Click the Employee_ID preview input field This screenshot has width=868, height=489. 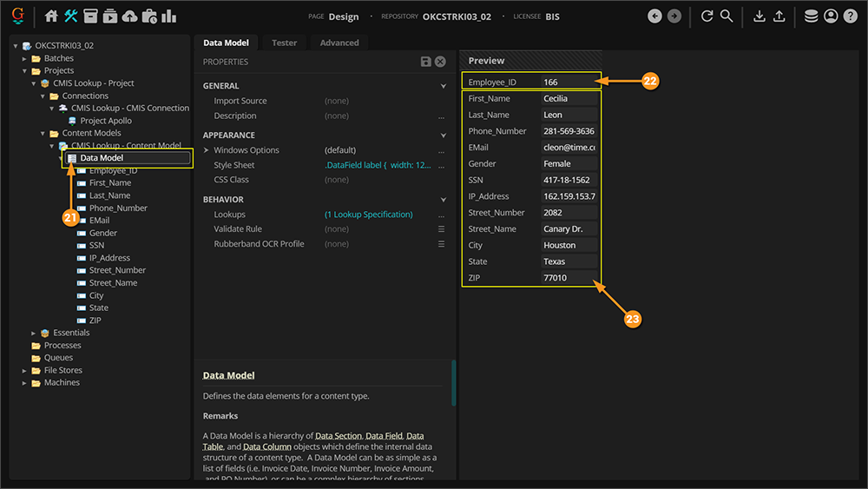[569, 83]
